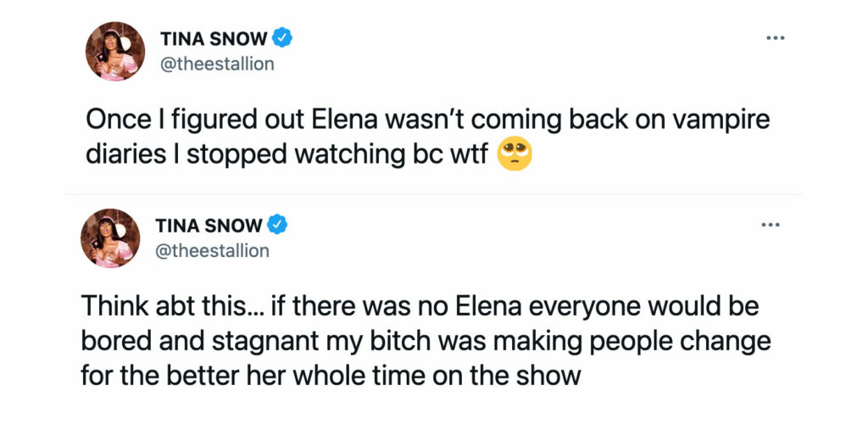Click the line 'diaries I stopped watching bc wtf'
The height and width of the screenshot is (447, 868).
pos(287,154)
